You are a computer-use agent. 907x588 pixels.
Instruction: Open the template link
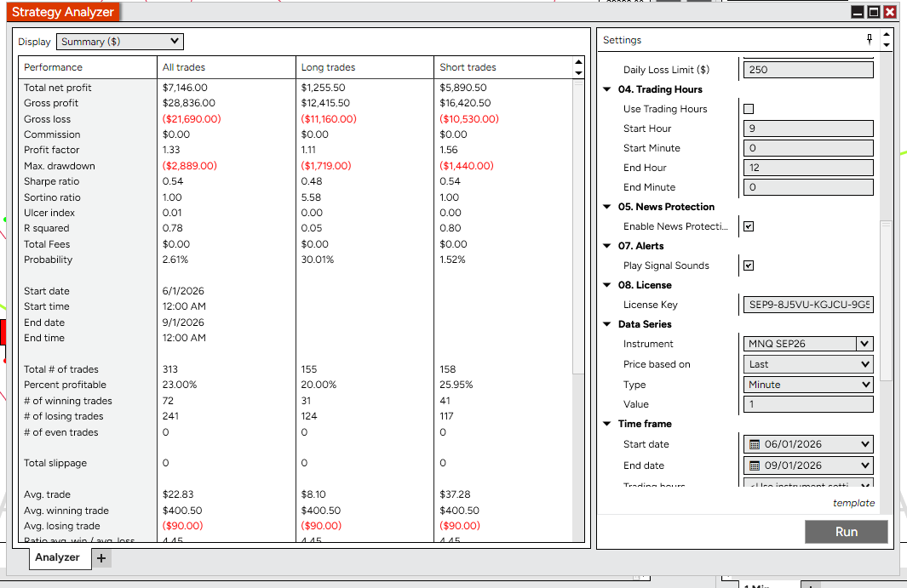tap(854, 503)
